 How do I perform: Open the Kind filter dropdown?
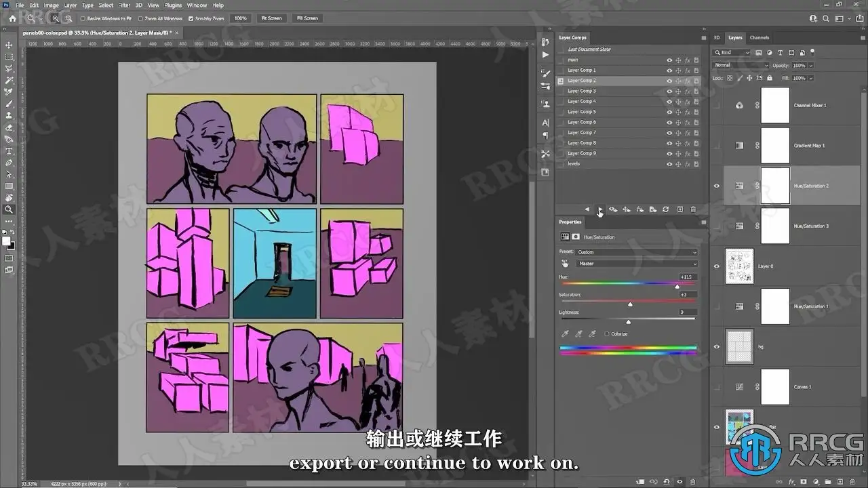coord(732,52)
